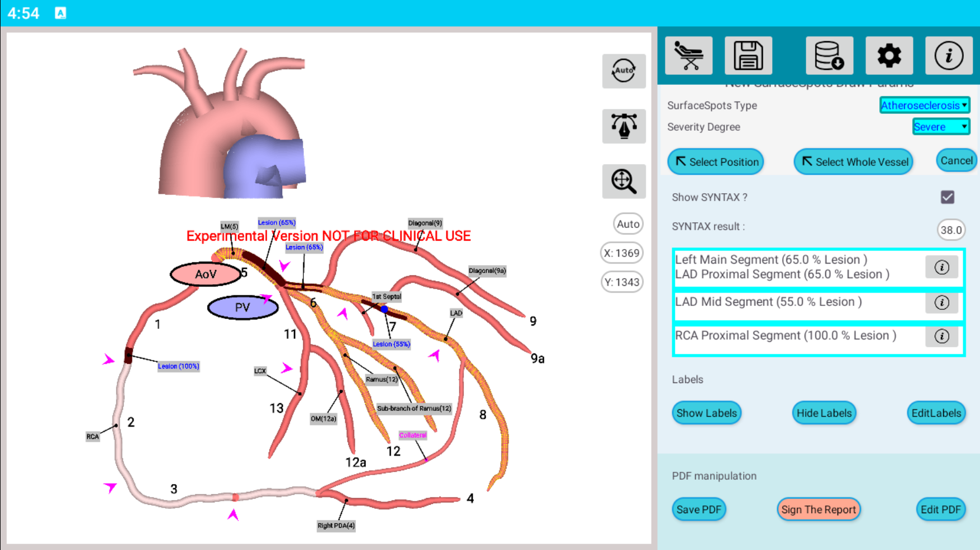Open settings gear icon

coord(889,56)
